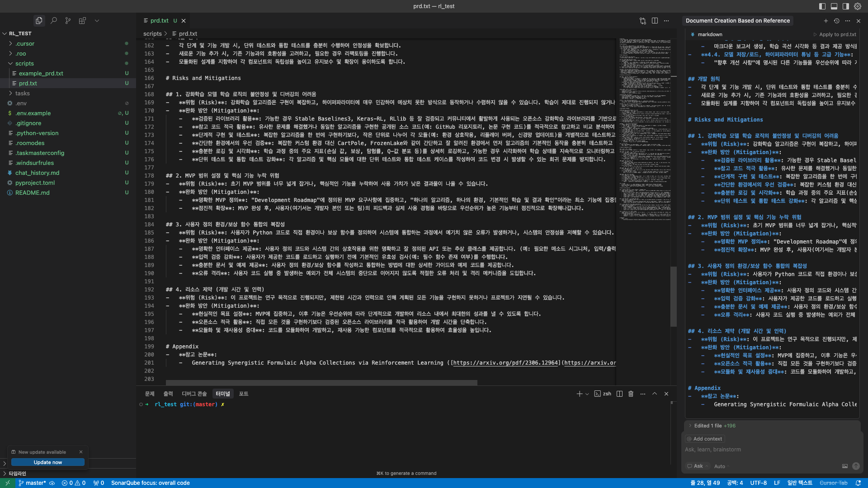Click the open changes compare icon
The width and height of the screenshot is (868, 488).
pos(643,21)
